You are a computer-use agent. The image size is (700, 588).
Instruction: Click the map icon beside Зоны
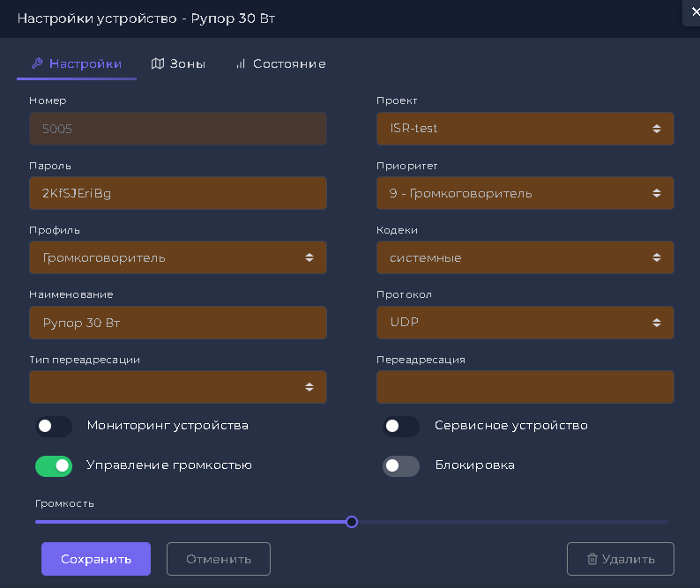coord(158,63)
